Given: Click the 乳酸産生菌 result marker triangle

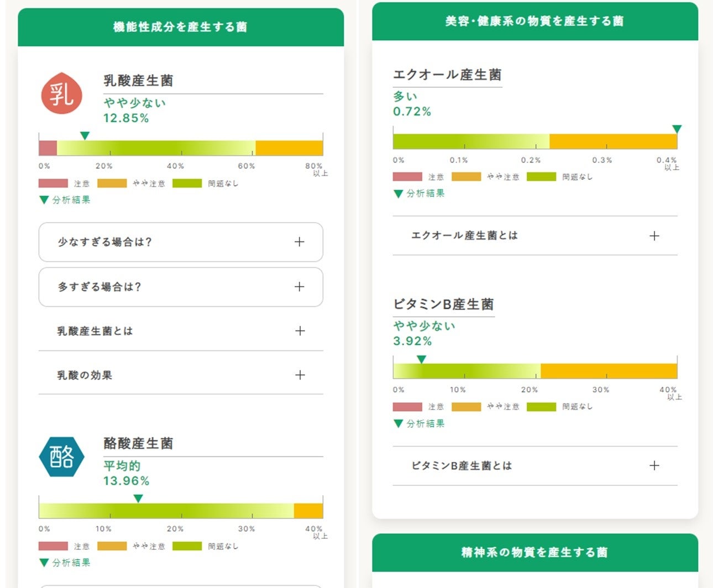Looking at the screenshot, I should click(85, 135).
